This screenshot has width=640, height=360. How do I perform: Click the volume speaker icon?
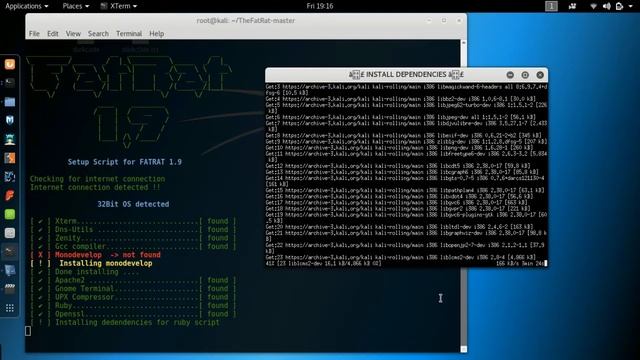coord(607,6)
